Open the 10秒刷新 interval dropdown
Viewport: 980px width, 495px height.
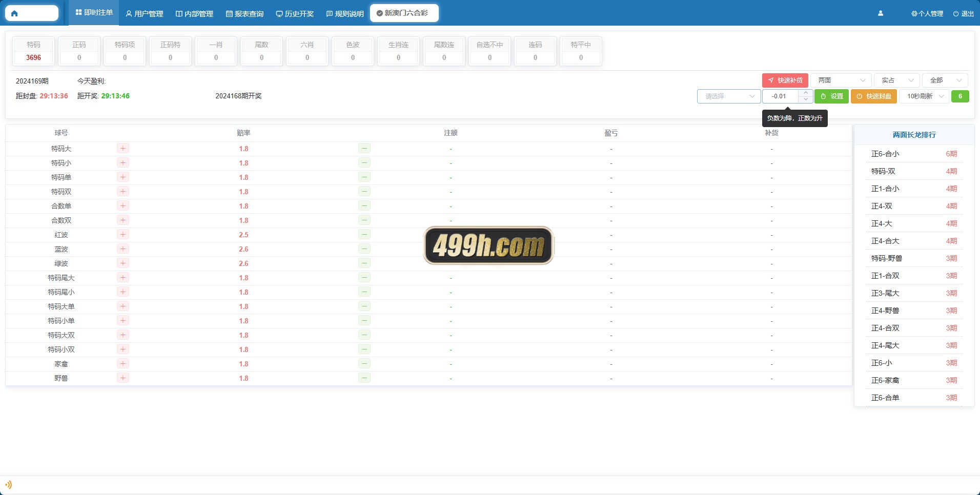(925, 96)
